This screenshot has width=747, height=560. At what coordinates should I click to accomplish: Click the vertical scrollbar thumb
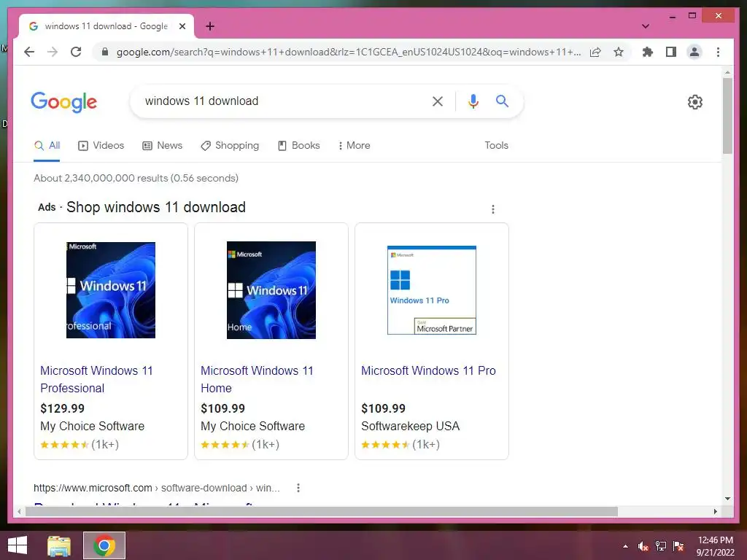click(727, 116)
